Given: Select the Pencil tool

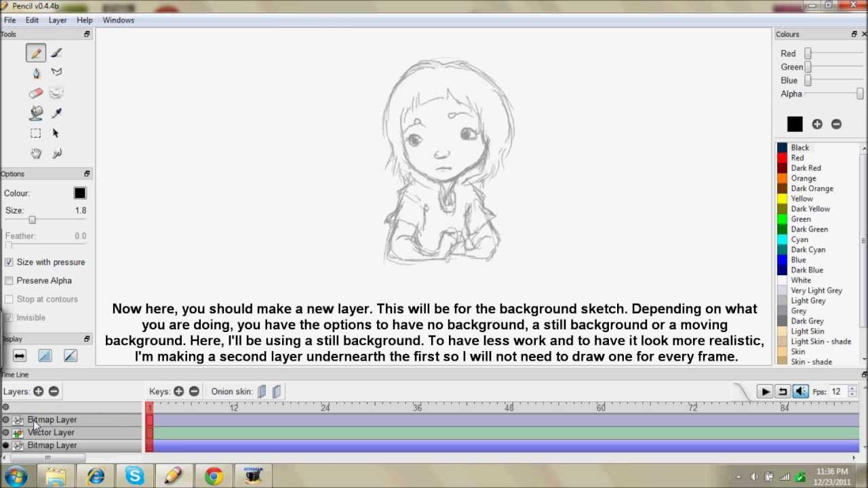Looking at the screenshot, I should click(x=35, y=52).
